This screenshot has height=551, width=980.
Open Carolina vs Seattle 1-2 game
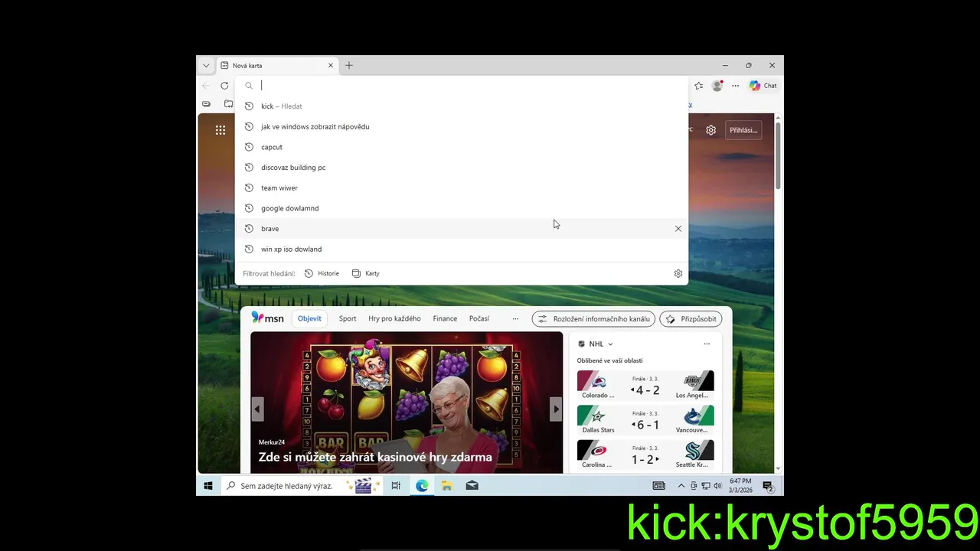pos(645,454)
